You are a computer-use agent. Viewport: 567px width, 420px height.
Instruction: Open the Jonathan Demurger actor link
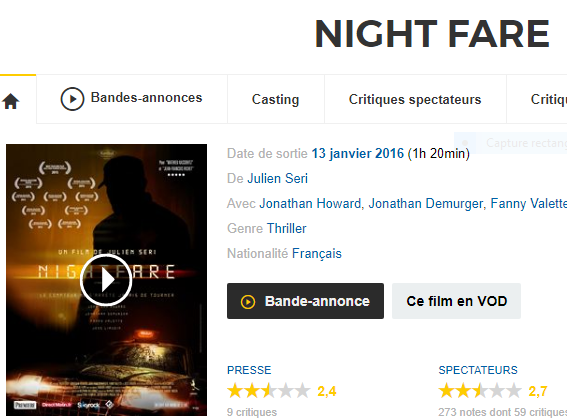pos(426,204)
